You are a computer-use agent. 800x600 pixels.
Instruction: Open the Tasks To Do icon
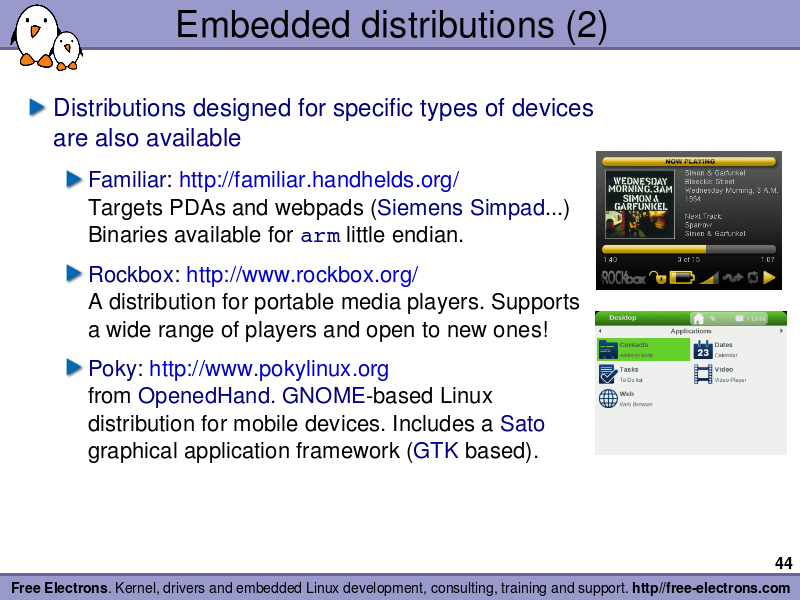[x=608, y=374]
